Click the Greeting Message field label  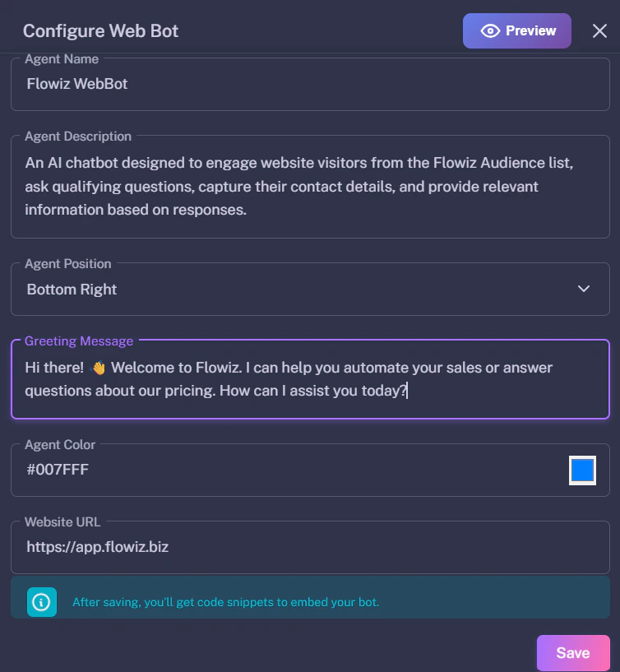tap(78, 341)
